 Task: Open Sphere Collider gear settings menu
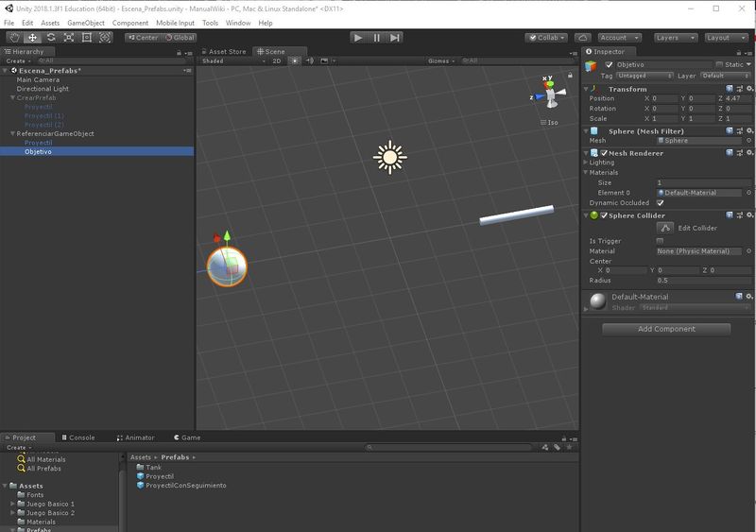pos(749,215)
